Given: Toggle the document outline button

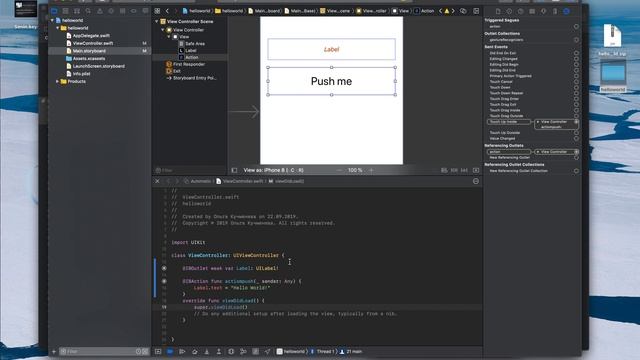Looking at the screenshot, I should (x=234, y=170).
